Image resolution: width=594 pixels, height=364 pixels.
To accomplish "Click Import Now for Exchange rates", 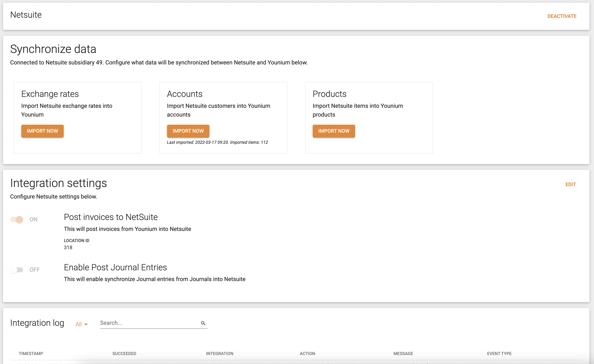I will (x=42, y=131).
